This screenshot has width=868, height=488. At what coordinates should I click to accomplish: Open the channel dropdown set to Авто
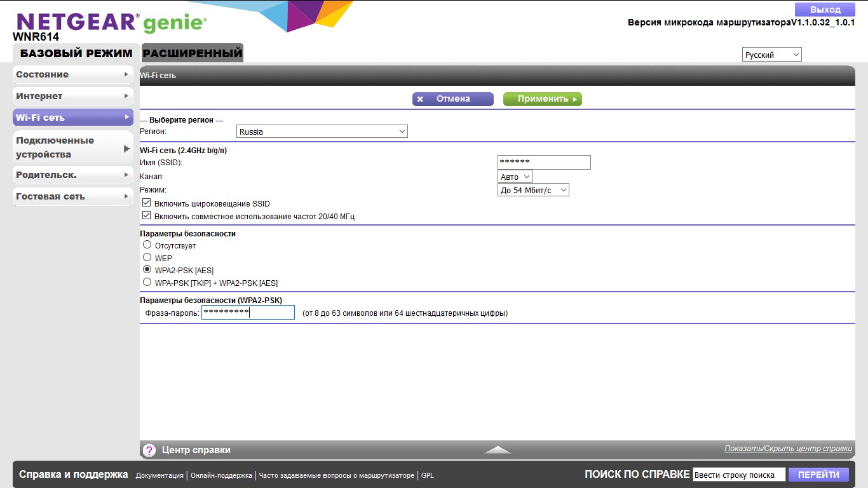(x=515, y=177)
